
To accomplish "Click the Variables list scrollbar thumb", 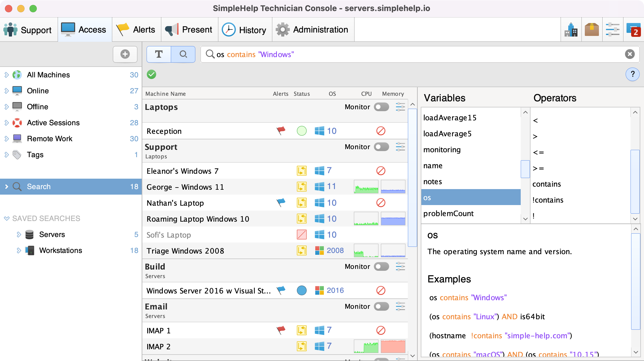I will [525, 169].
